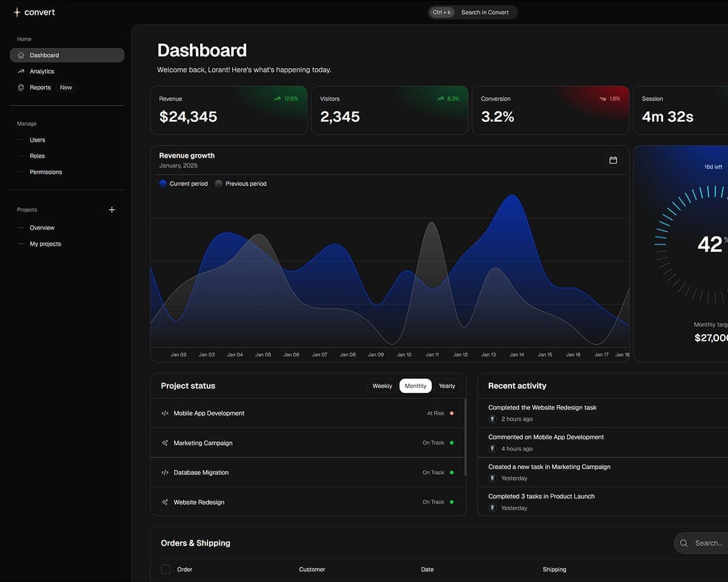Click the Orders & Shipping search field
This screenshot has height=582, width=728.
click(x=707, y=543)
